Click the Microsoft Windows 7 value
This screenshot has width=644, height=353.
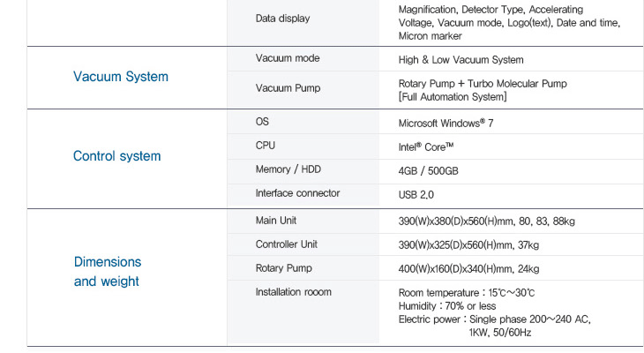(x=446, y=123)
